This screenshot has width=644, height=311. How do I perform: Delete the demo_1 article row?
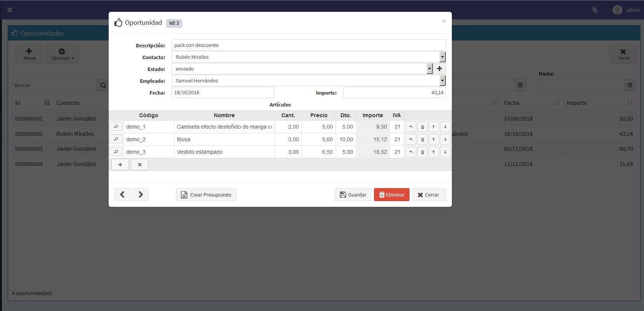422,127
